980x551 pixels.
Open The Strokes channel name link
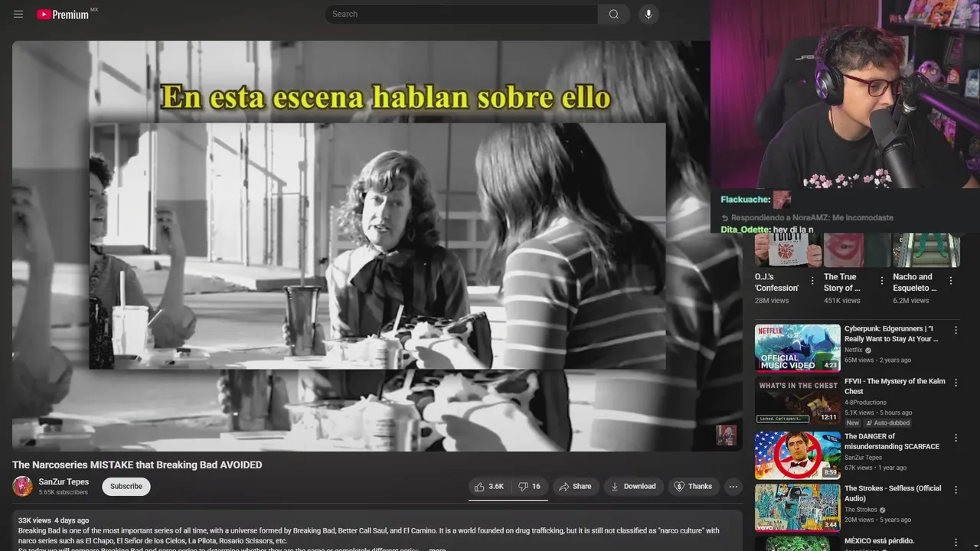[x=861, y=510]
